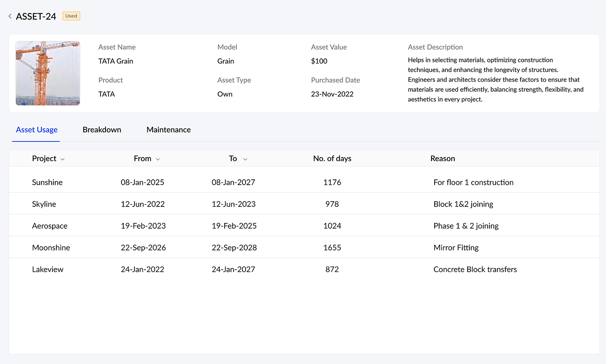The image size is (606, 364).
Task: Expand the From column sort chevron
Action: point(158,159)
